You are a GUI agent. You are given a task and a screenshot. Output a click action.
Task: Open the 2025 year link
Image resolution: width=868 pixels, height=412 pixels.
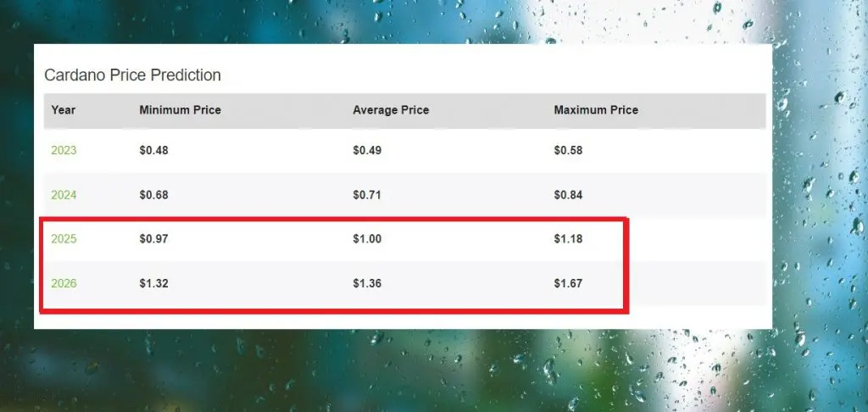(x=64, y=239)
